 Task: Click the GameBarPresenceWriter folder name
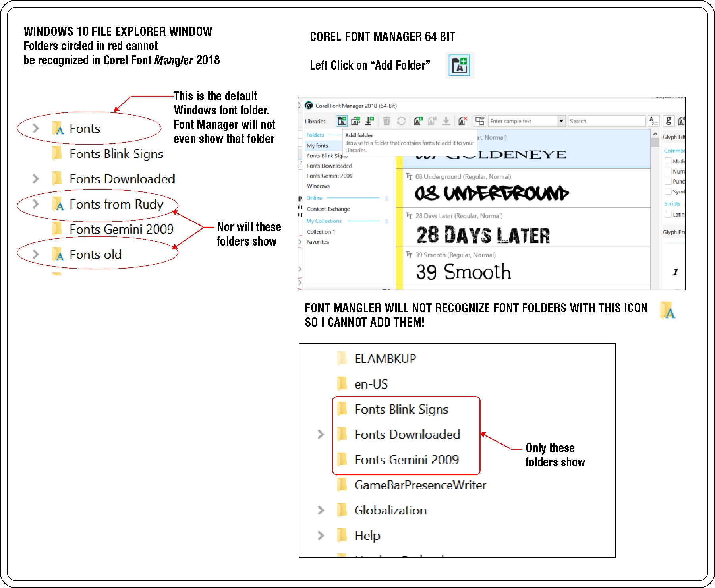(x=420, y=485)
